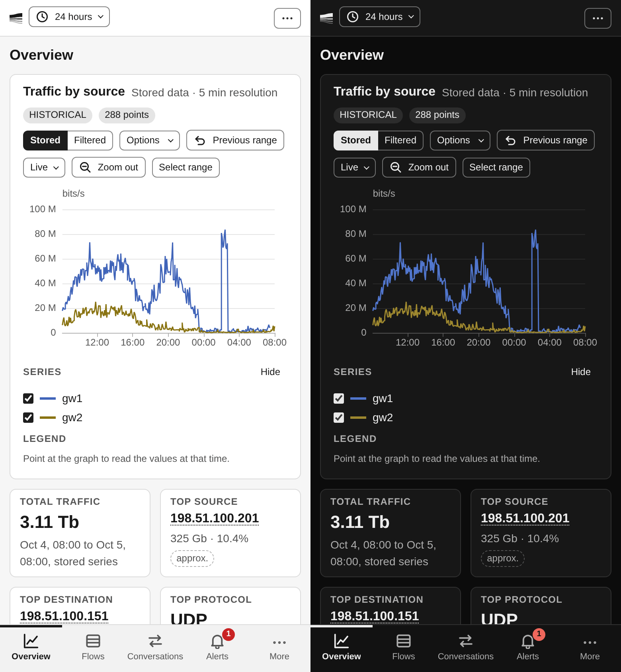
Task: Click Previous range undo button in light panel
Action: click(235, 140)
